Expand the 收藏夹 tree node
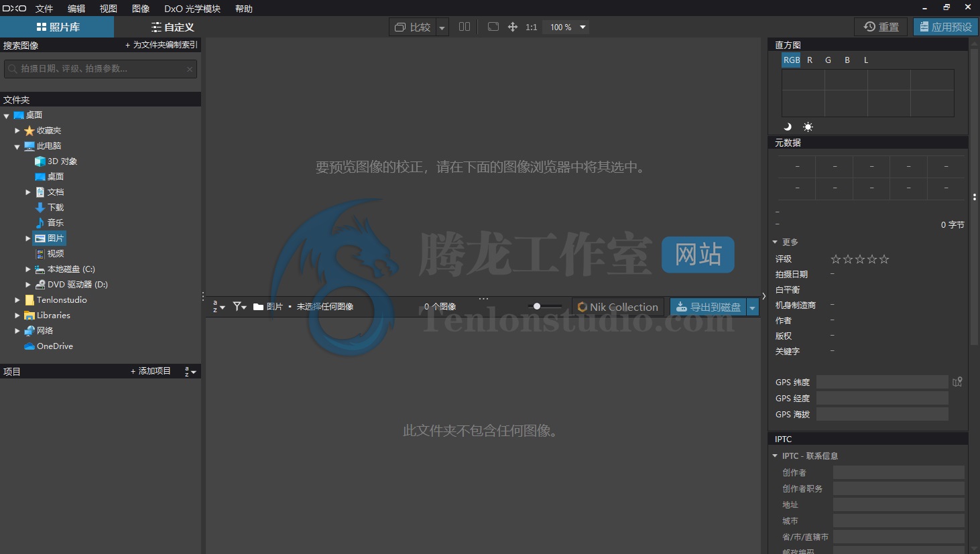 point(17,131)
